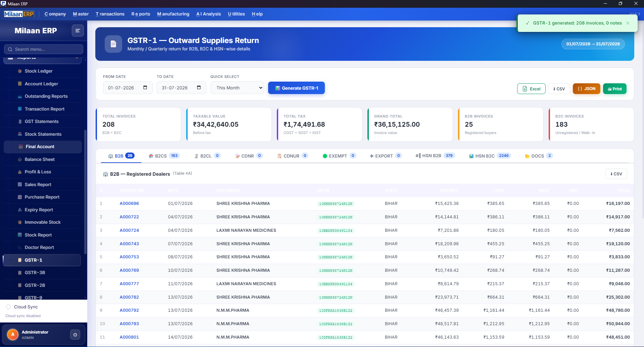Click the Profit & Loss sidebar icon
Screen dimensions: 644x347
pyautogui.click(x=20, y=172)
